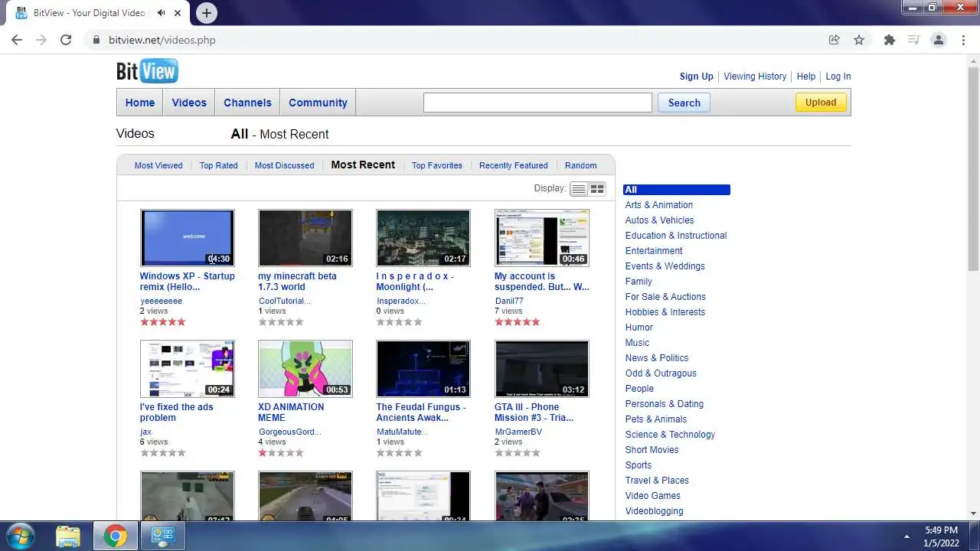Viewport: 980px width, 551px height.
Task: Sort by Most Discussed
Action: 284,165
